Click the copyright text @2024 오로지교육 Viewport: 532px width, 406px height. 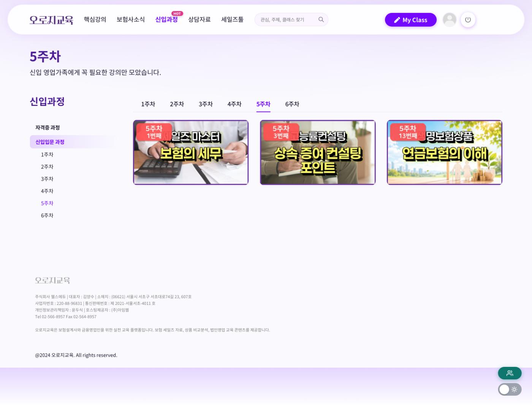tap(76, 355)
